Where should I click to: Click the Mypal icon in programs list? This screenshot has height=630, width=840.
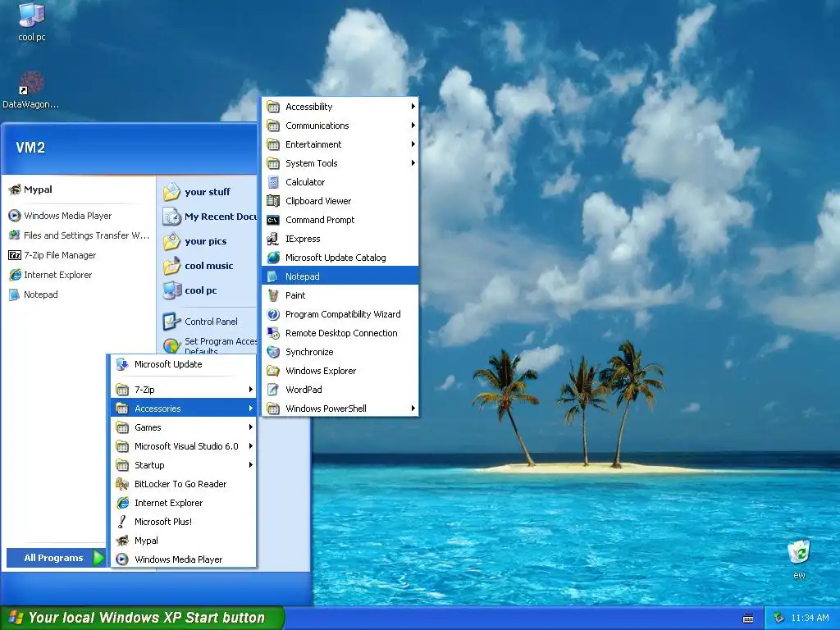pos(122,541)
